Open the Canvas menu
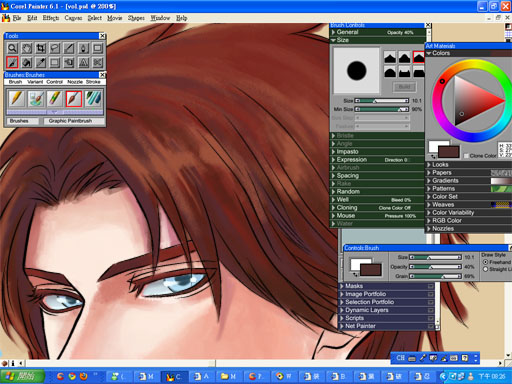This screenshot has height=384, width=512. pos(73,18)
